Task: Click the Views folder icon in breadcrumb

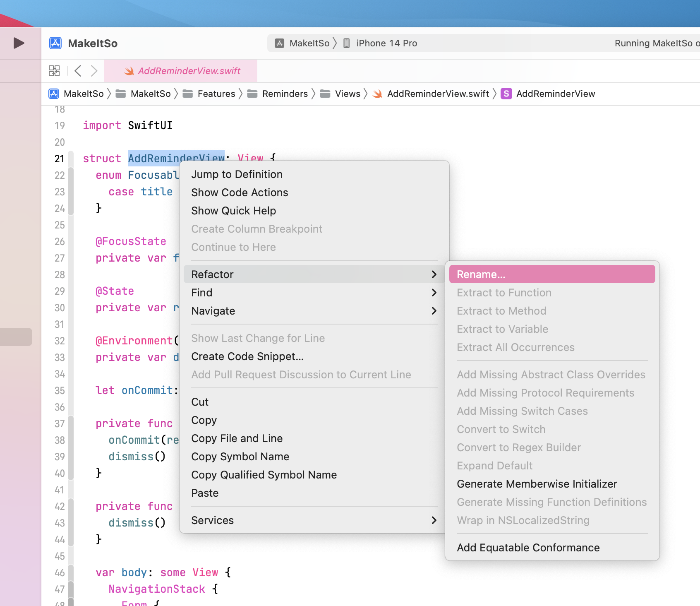Action: click(325, 94)
